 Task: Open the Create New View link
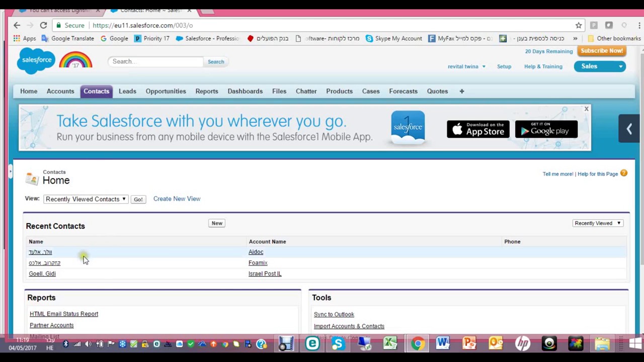[x=177, y=199]
